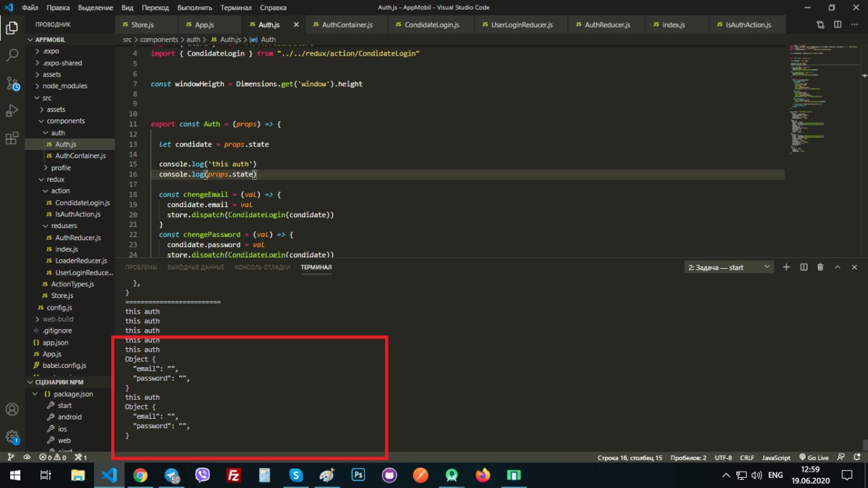Open Google Chrome from the taskbar
The image size is (868, 488).
click(x=140, y=475)
